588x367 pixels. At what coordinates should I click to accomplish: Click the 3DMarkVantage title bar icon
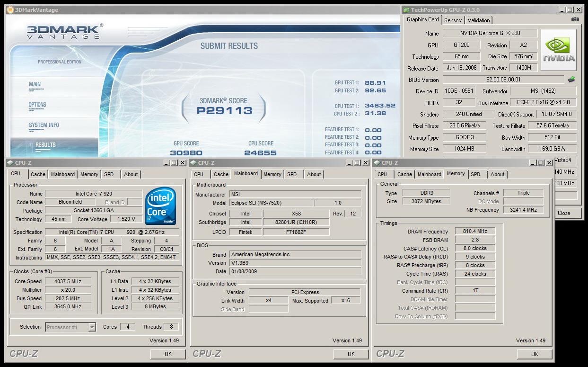click(x=9, y=9)
